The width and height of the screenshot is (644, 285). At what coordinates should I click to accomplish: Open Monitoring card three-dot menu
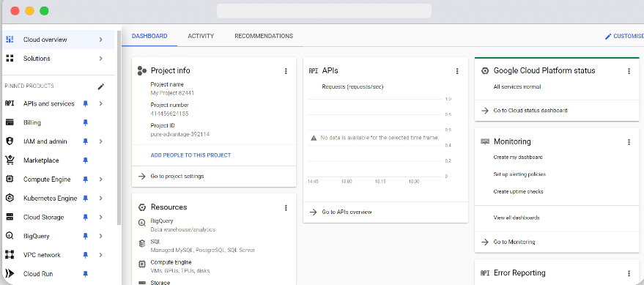click(629, 141)
